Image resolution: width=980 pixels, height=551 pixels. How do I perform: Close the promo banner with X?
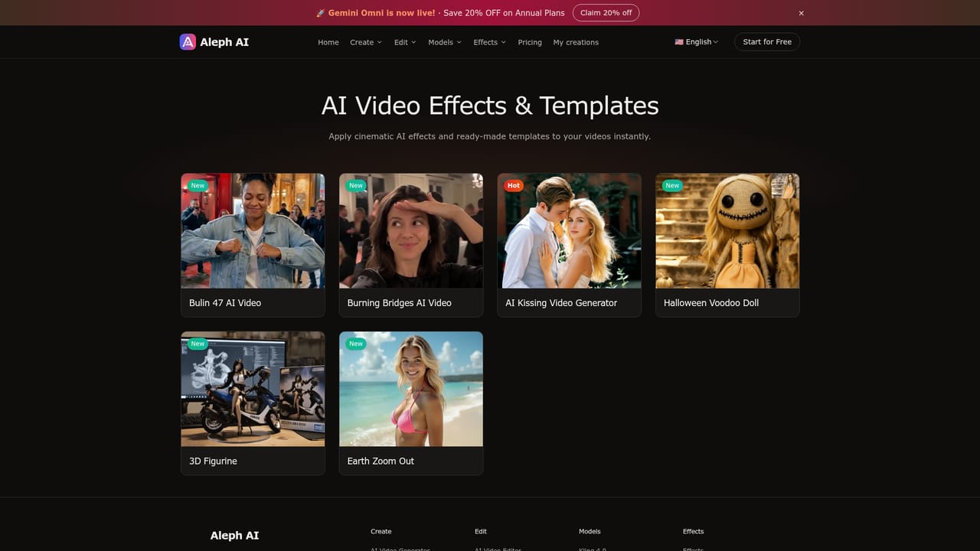tap(802, 13)
